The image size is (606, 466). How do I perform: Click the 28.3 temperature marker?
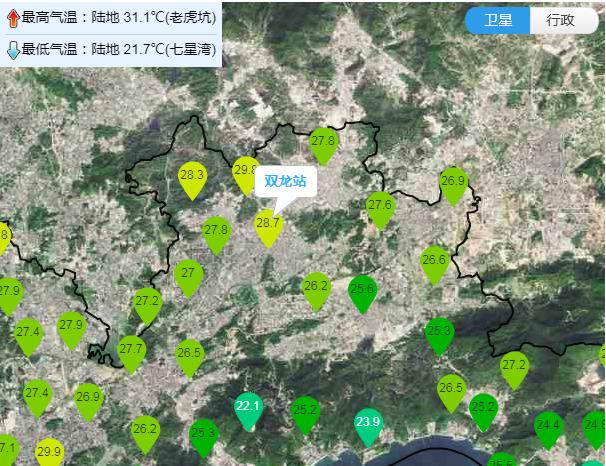192,178
